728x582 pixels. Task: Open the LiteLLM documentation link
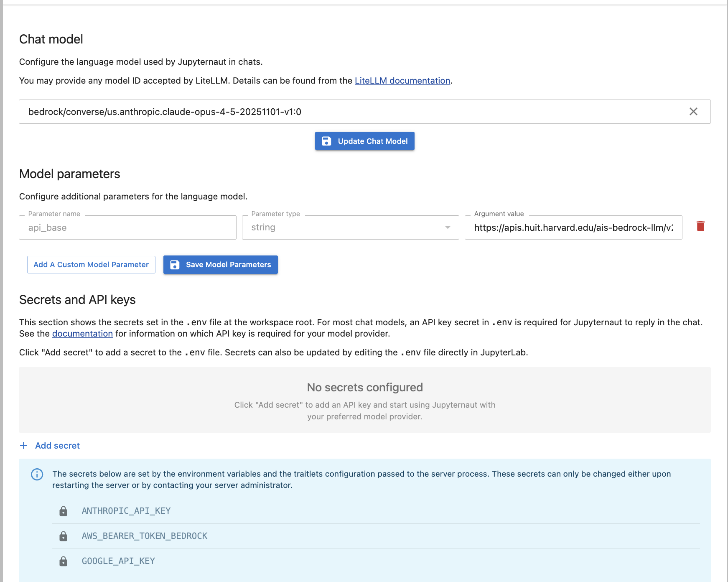coord(402,80)
